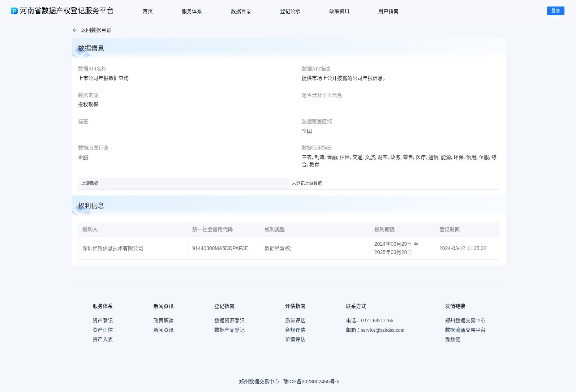The height and width of the screenshot is (392, 576).
Task: Open footer link 资产登记
Action: coord(103,320)
